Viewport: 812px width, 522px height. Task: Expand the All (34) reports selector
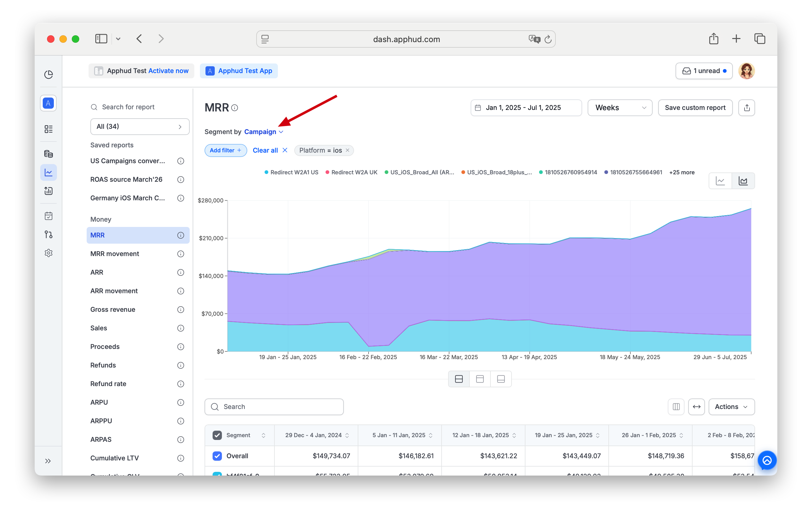pyautogui.click(x=140, y=126)
